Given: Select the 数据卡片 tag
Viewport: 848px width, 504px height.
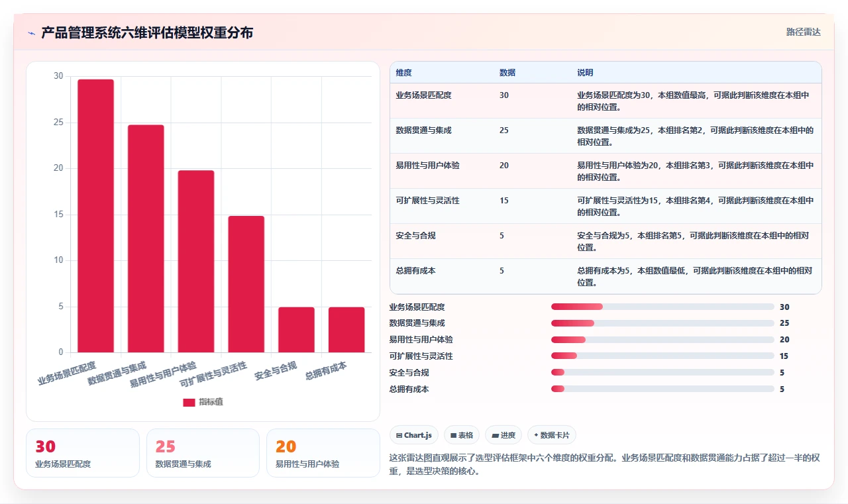Looking at the screenshot, I should click(552, 435).
